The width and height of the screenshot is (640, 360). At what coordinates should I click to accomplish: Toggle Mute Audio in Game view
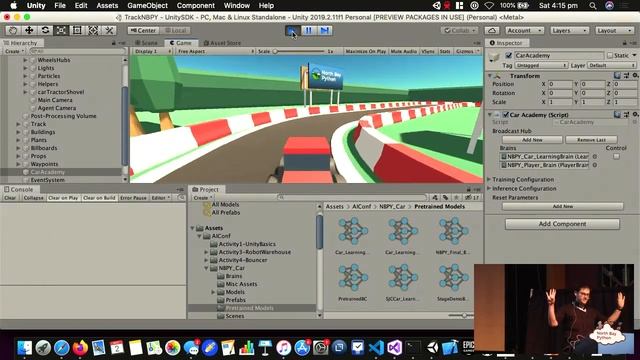click(x=404, y=51)
